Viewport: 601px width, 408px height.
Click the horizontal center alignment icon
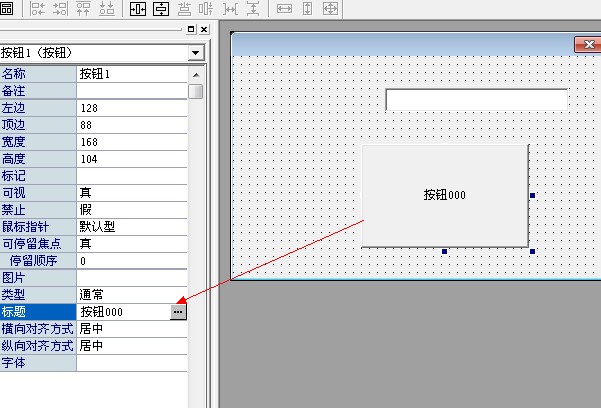pyautogui.click(x=184, y=8)
